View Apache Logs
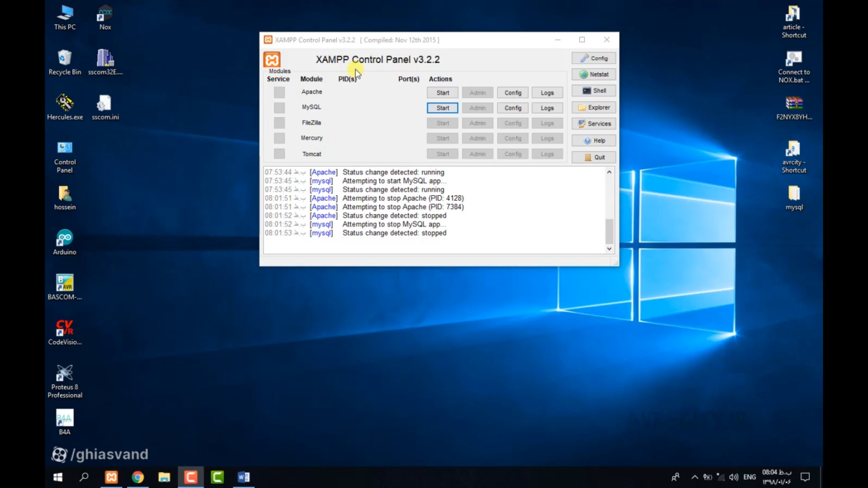This screenshot has width=868, height=488. pyautogui.click(x=547, y=93)
